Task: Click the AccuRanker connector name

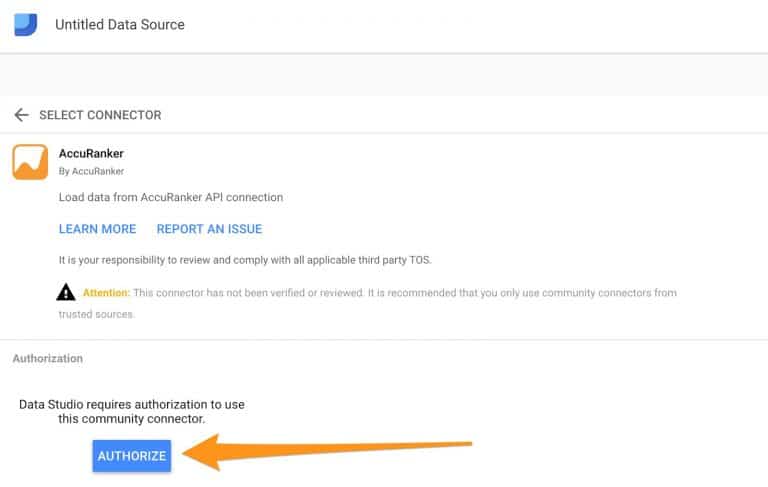Action: click(92, 153)
